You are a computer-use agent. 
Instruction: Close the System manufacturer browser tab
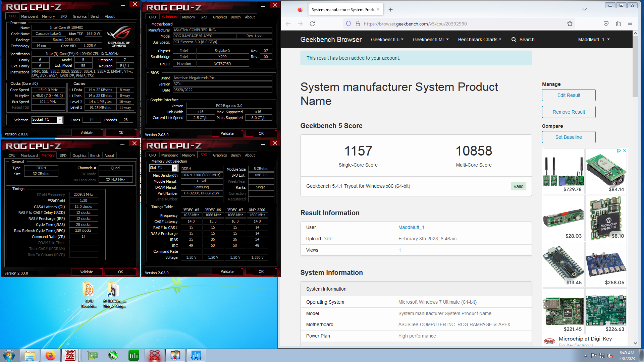pyautogui.click(x=378, y=9)
